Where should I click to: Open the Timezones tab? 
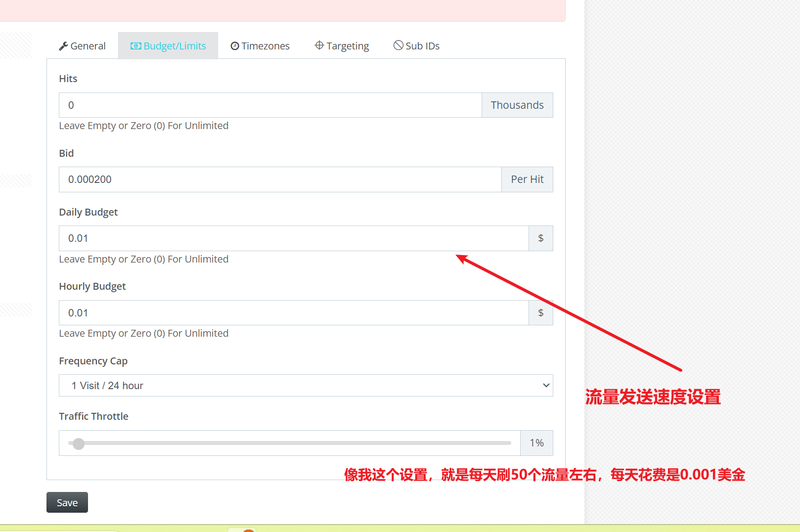260,46
